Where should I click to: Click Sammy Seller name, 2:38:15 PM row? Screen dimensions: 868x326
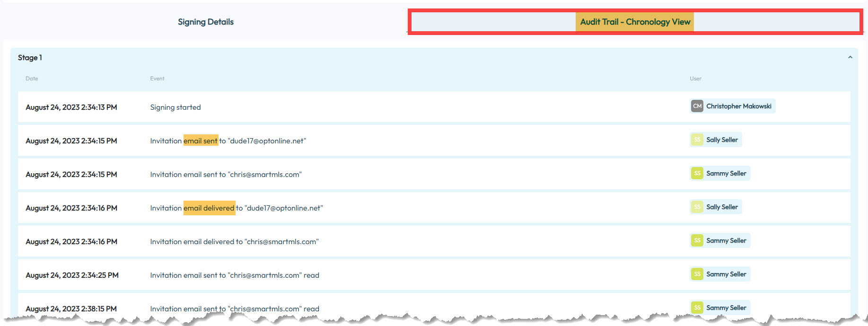point(726,308)
